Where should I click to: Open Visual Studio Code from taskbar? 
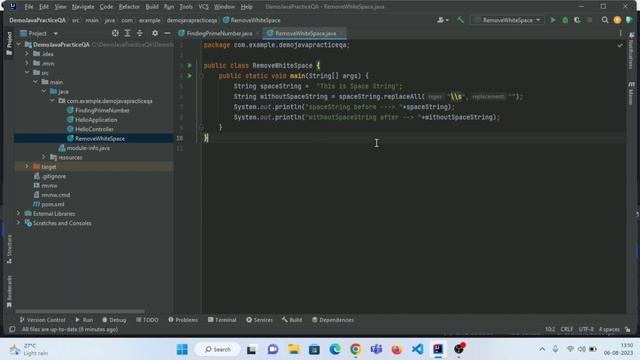coord(417,349)
